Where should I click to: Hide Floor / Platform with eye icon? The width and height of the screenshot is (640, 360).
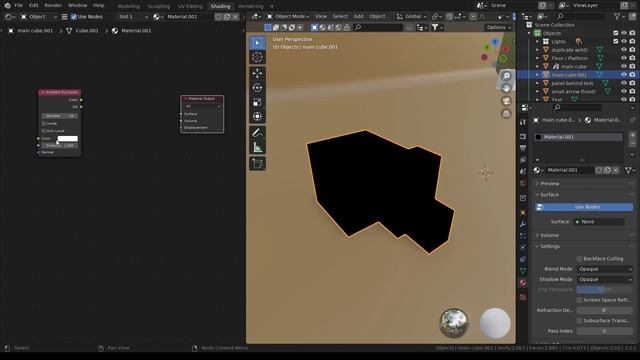pos(624,58)
